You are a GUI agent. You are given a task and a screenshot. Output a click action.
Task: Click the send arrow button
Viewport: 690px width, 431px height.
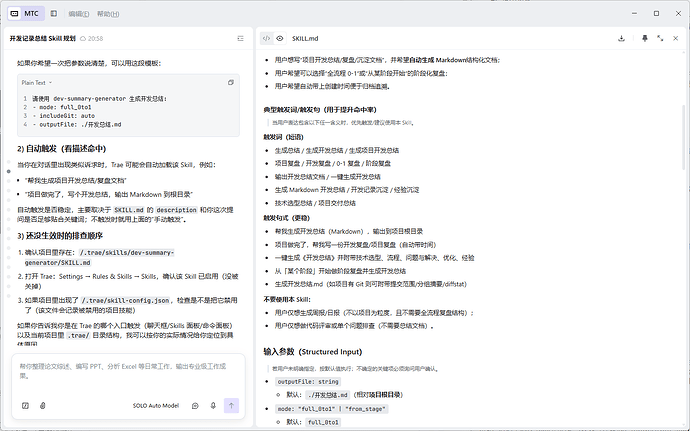(231, 405)
